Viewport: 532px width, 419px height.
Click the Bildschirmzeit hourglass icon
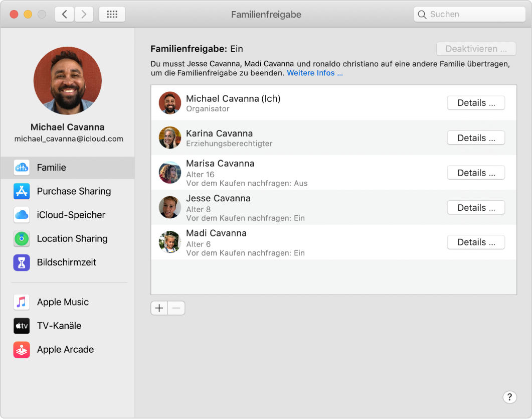point(22,262)
